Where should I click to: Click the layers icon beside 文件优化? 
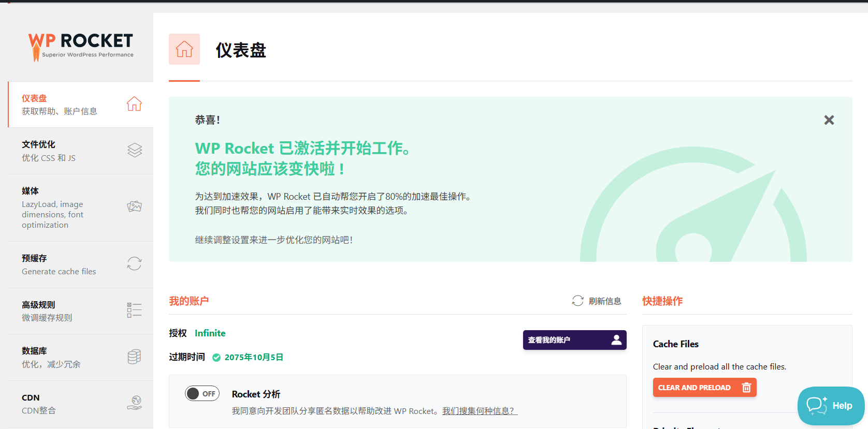click(134, 151)
